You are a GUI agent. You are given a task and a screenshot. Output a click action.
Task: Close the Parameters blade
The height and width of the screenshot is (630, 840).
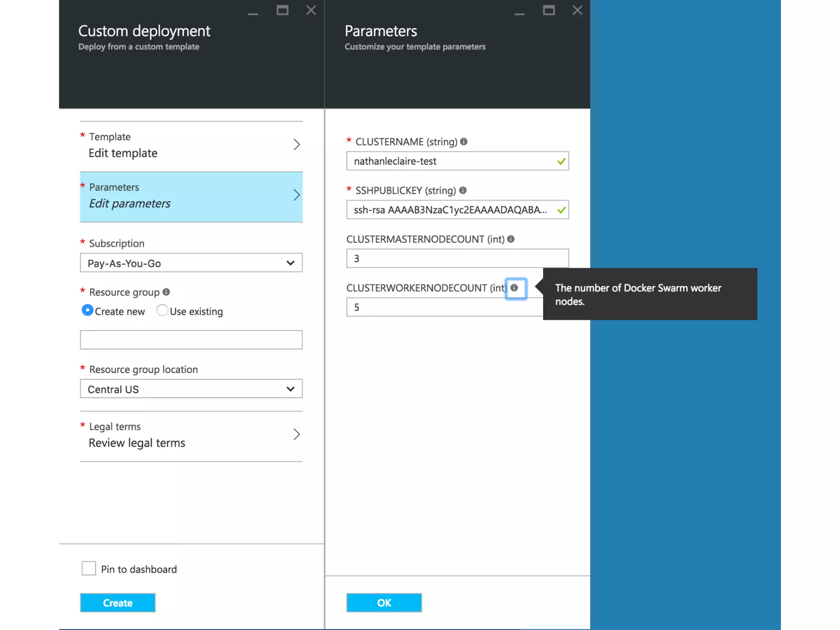(x=577, y=10)
